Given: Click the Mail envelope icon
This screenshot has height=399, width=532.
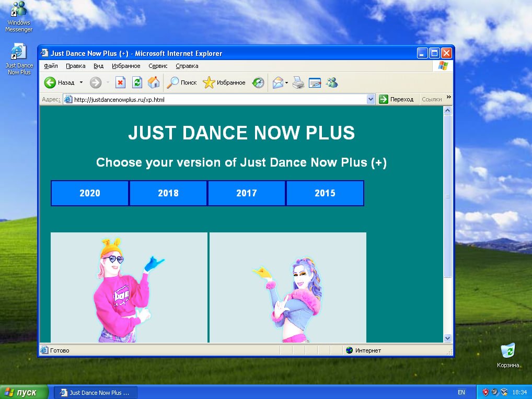Looking at the screenshot, I should pyautogui.click(x=278, y=83).
